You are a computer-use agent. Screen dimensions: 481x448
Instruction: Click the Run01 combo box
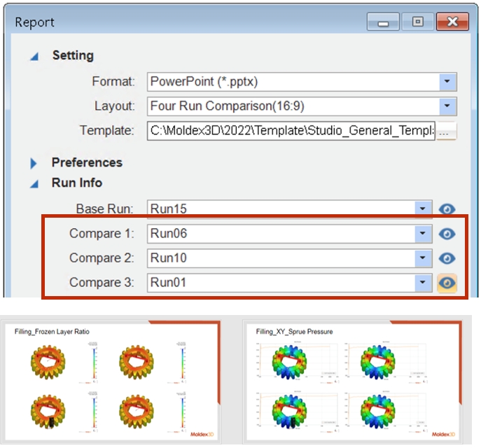pyautogui.click(x=290, y=283)
